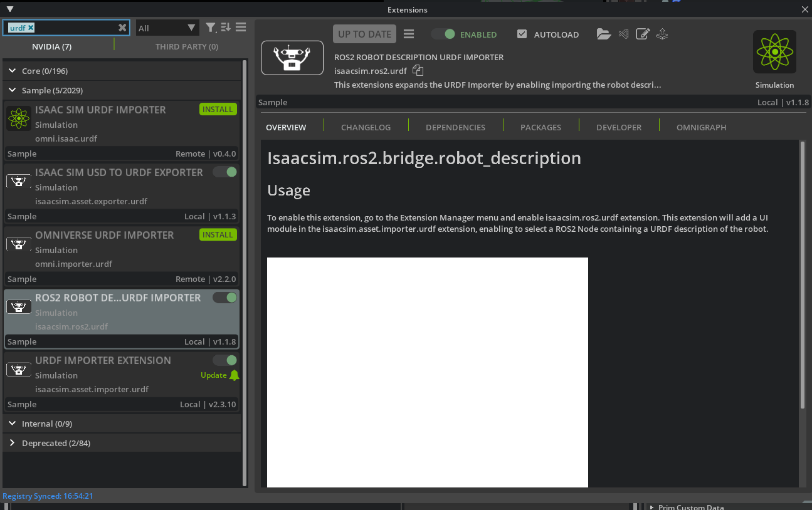
Task: Click the edit extension icon
Action: pyautogui.click(x=642, y=34)
